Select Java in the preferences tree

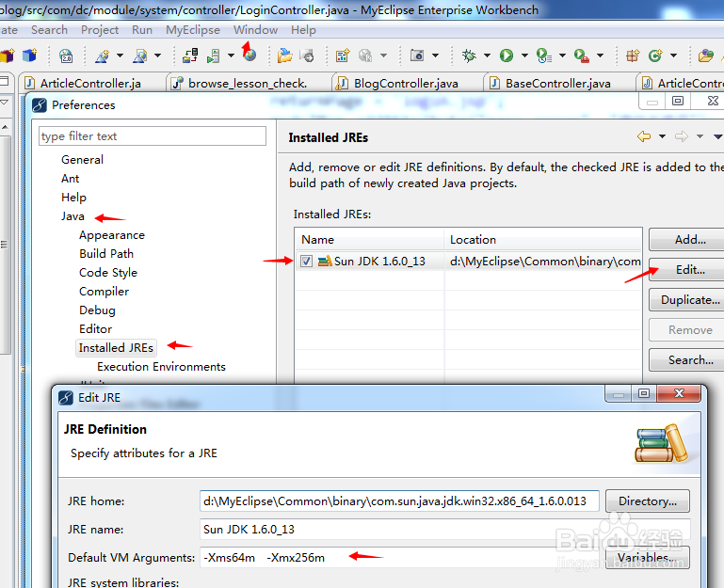click(x=72, y=216)
